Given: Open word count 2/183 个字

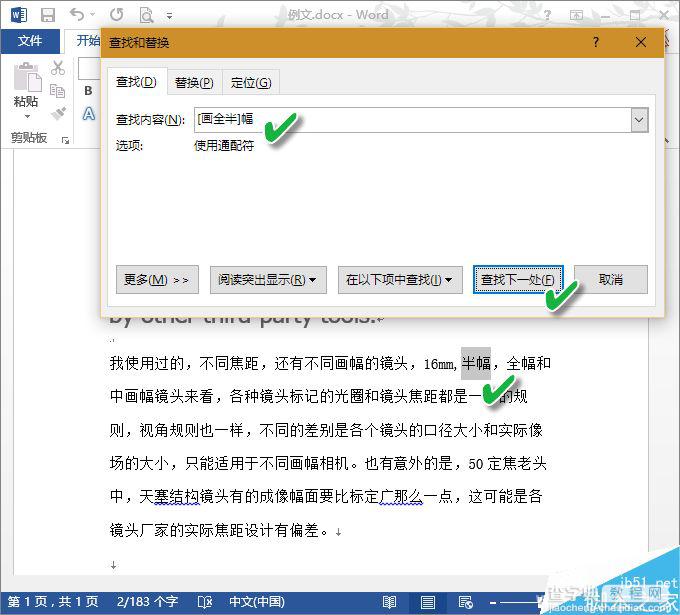Looking at the screenshot, I should [147, 602].
